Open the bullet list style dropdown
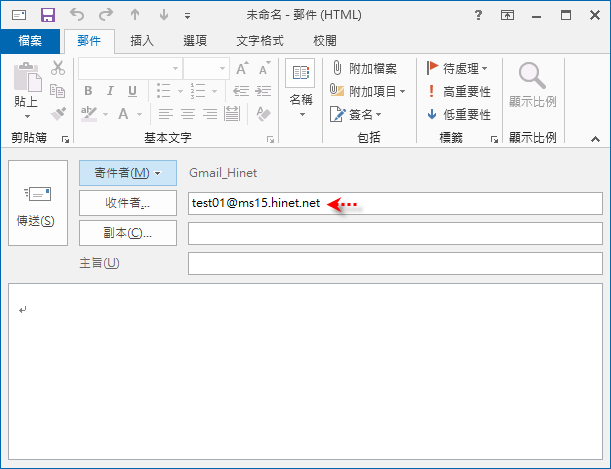 (180, 91)
